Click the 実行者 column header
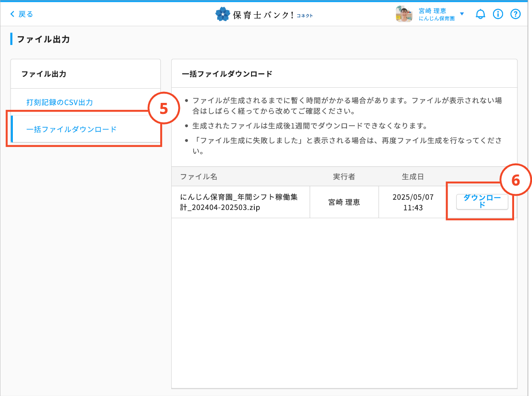The width and height of the screenshot is (532, 396). click(344, 176)
